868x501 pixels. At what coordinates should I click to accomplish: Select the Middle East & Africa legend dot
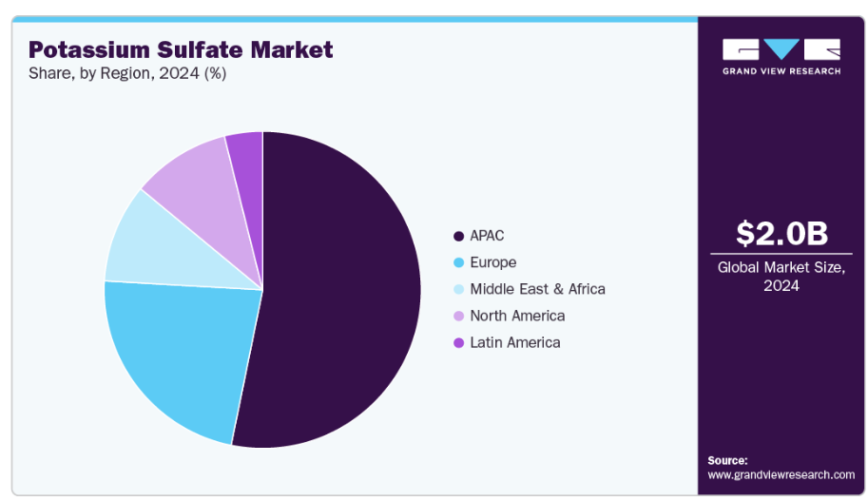point(459,289)
